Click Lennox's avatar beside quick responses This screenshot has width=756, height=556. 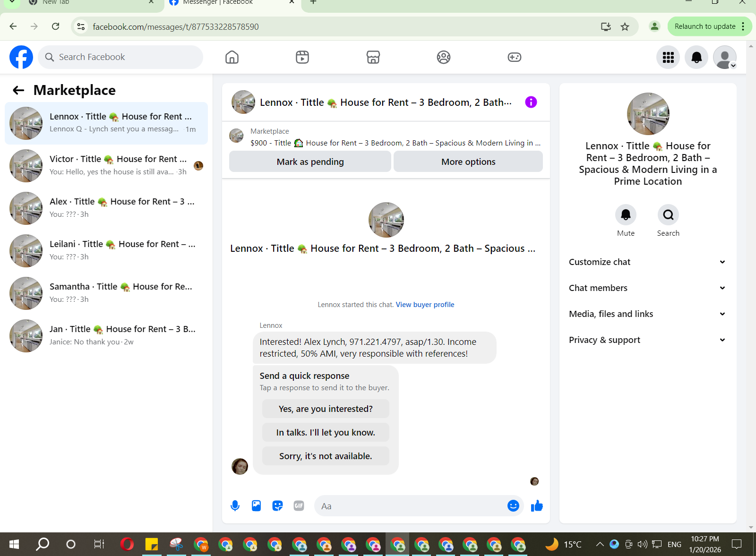[x=240, y=466]
